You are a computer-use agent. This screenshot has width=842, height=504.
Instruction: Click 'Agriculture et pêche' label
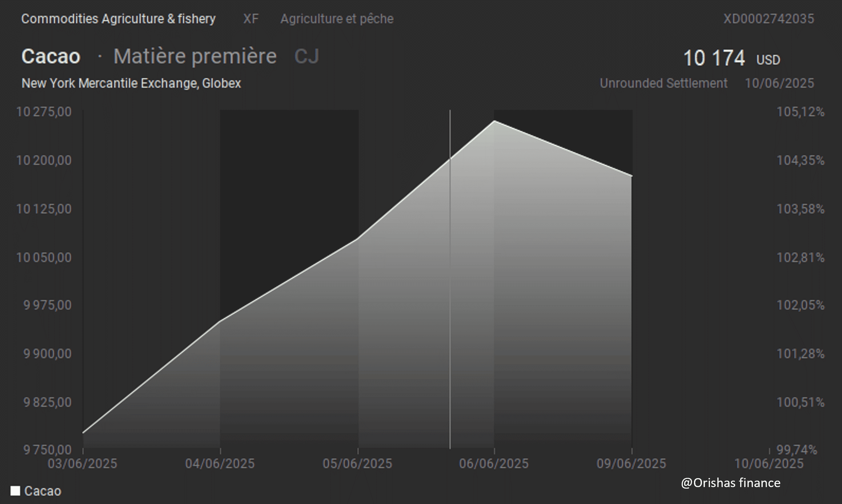pos(337,19)
